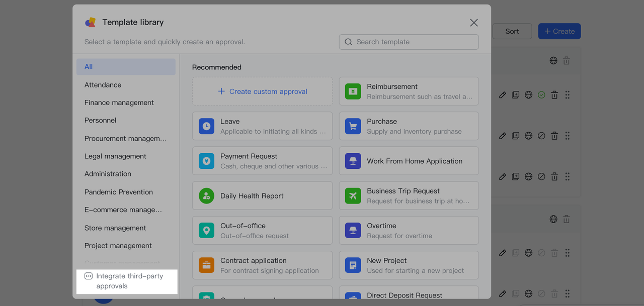The height and width of the screenshot is (306, 644).
Task: Click the Purchase shopping cart icon
Action: click(x=353, y=126)
